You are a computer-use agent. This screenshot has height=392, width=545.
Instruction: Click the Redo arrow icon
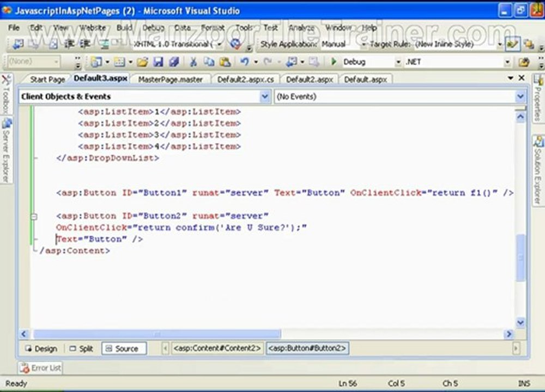tap(267, 62)
